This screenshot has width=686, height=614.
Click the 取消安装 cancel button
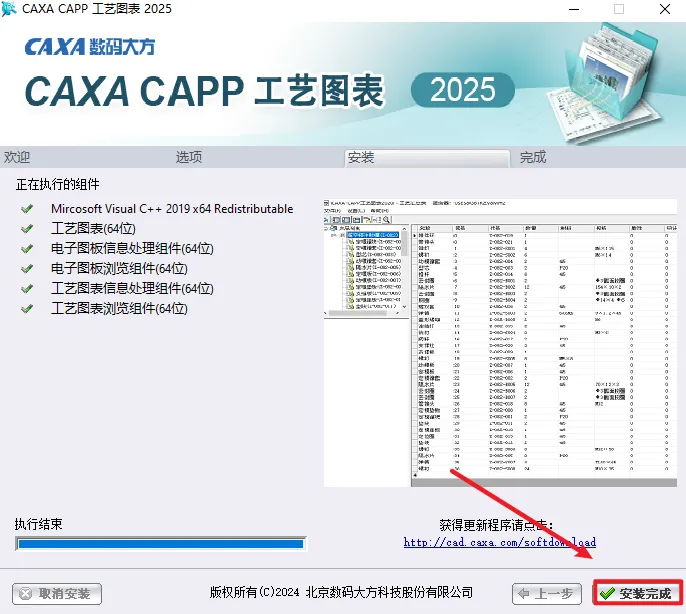pos(57,594)
